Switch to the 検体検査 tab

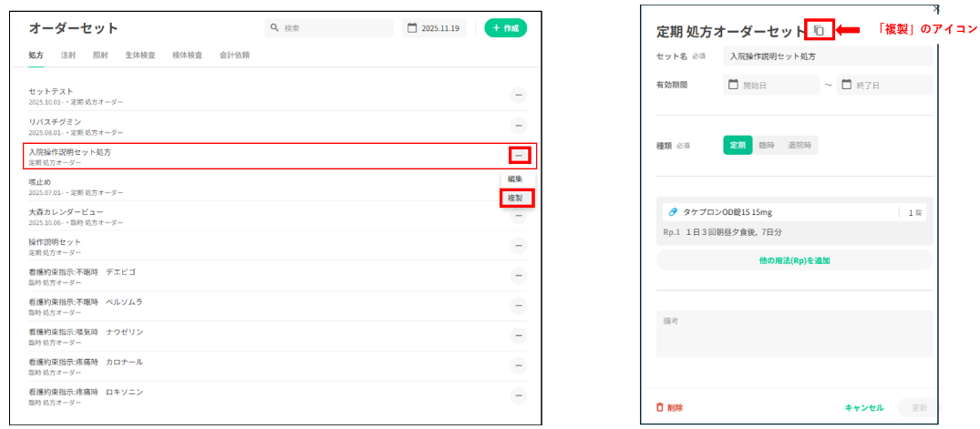[x=188, y=55]
